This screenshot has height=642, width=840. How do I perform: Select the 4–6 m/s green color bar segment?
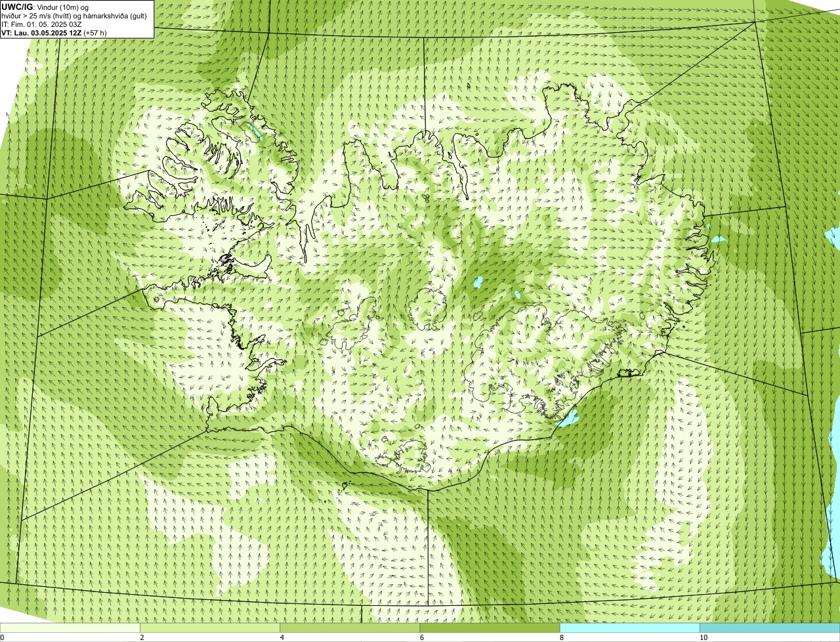(x=350, y=628)
